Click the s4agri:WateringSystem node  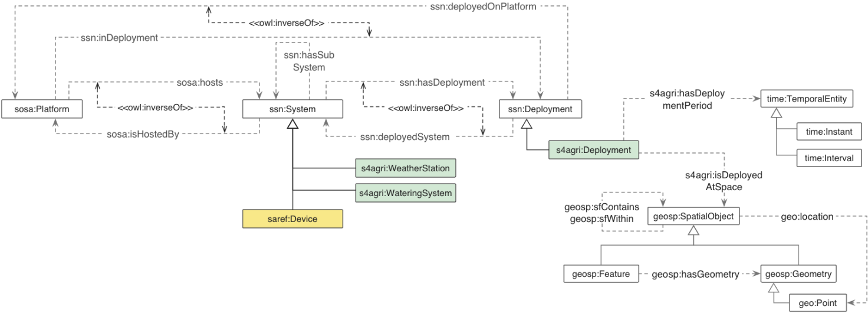click(406, 193)
